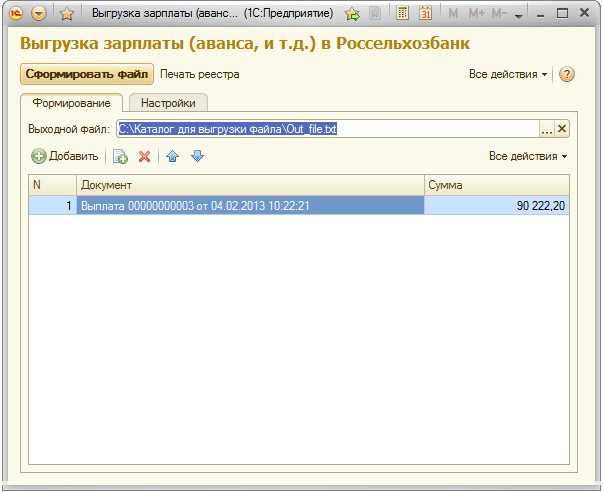Screen dimensions: 603x492
Task: Click the copy row document icon
Action: [x=120, y=156]
